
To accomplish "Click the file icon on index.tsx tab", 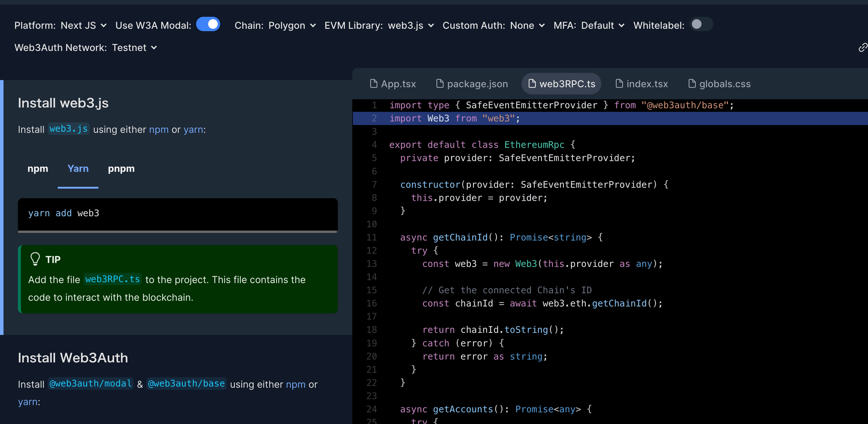I will [619, 83].
